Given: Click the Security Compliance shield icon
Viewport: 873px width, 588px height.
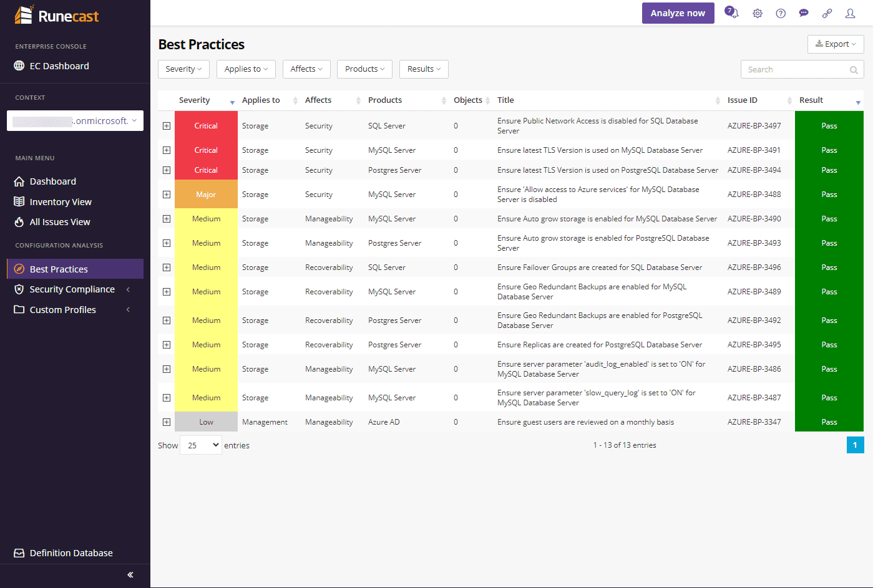Looking at the screenshot, I should 19,289.
